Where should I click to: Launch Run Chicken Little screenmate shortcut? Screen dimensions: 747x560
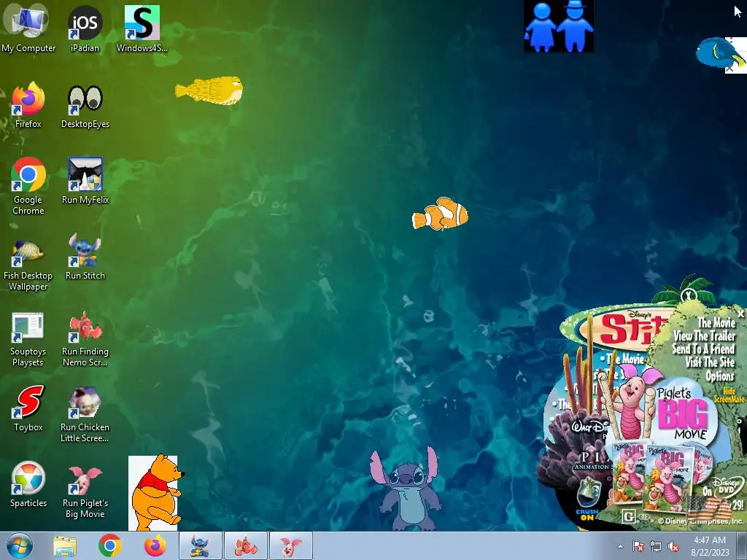85,414
